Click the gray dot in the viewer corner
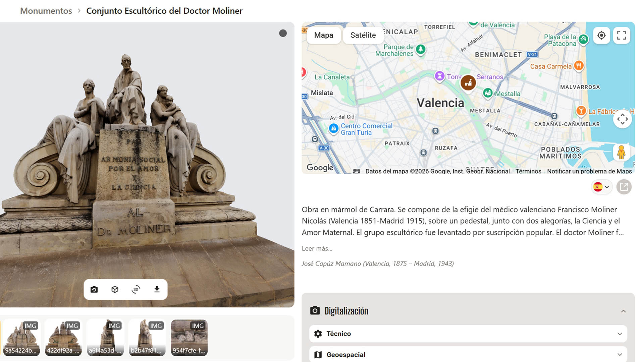The height and width of the screenshot is (362, 644). coord(283,33)
